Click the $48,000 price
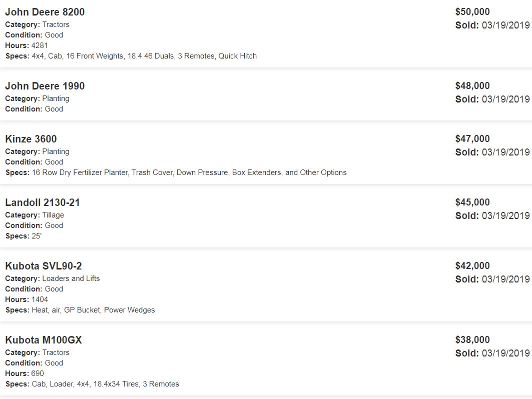Screen dimensions: 532x399 (x=472, y=86)
